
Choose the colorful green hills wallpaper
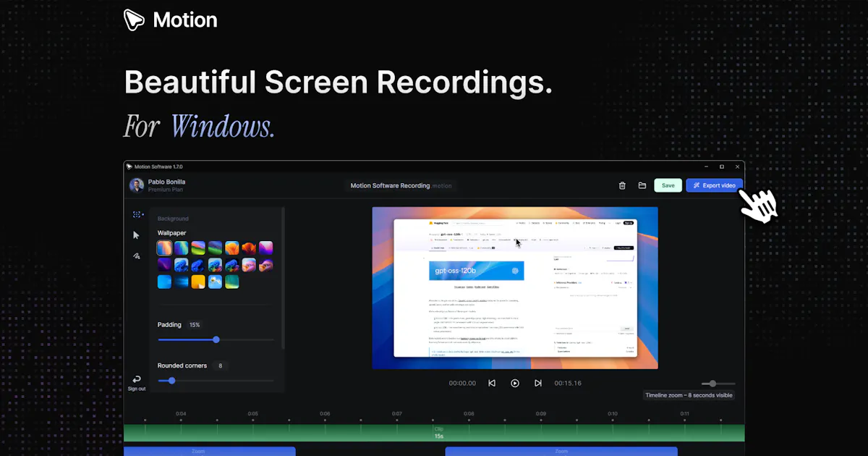pyautogui.click(x=198, y=248)
